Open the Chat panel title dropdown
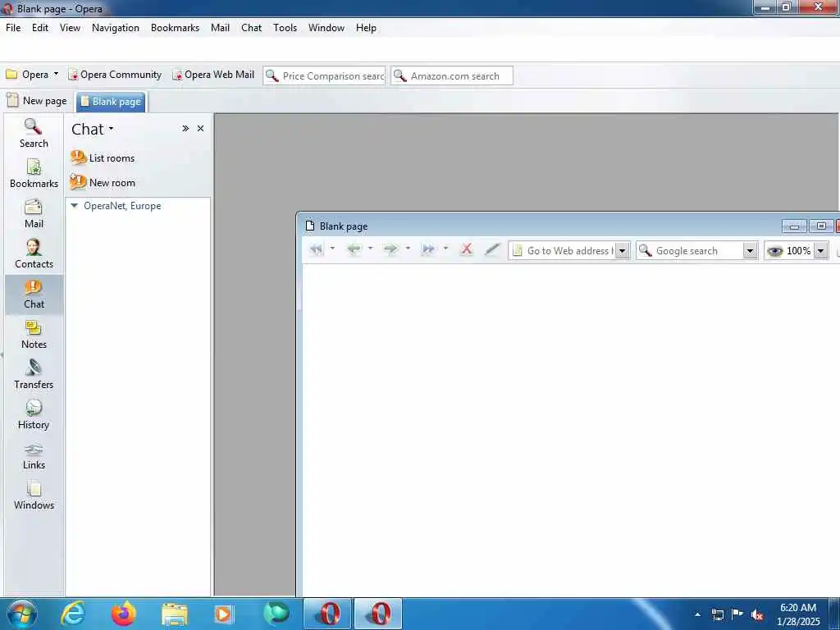The image size is (840, 630). (111, 129)
